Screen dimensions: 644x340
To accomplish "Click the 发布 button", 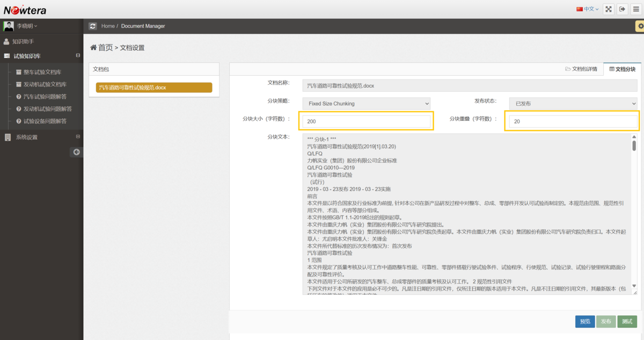I will [x=606, y=321].
